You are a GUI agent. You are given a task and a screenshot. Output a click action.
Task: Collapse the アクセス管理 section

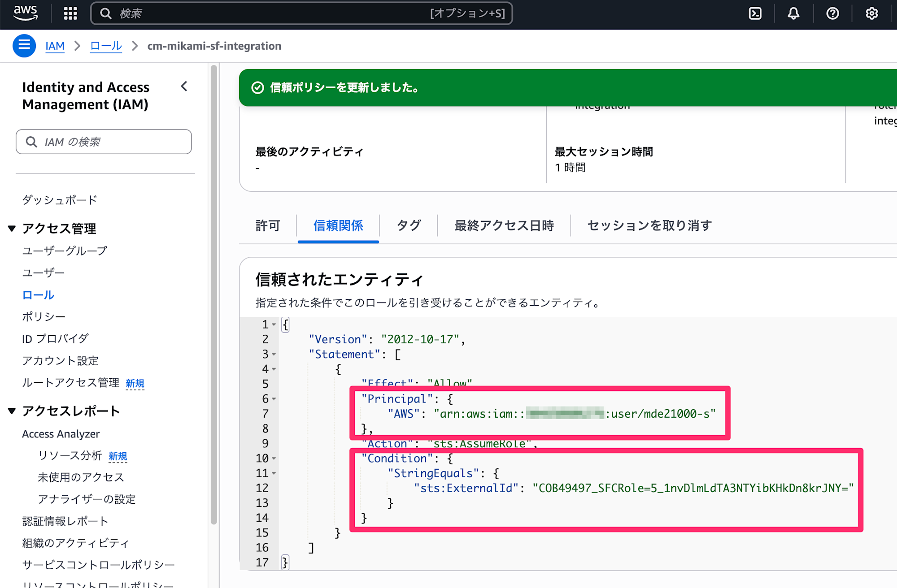pos(12,229)
